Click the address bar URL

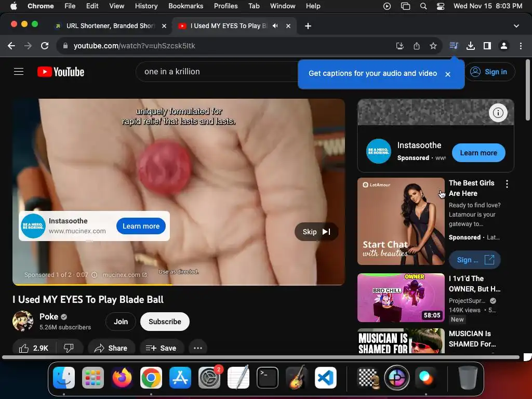point(134,46)
